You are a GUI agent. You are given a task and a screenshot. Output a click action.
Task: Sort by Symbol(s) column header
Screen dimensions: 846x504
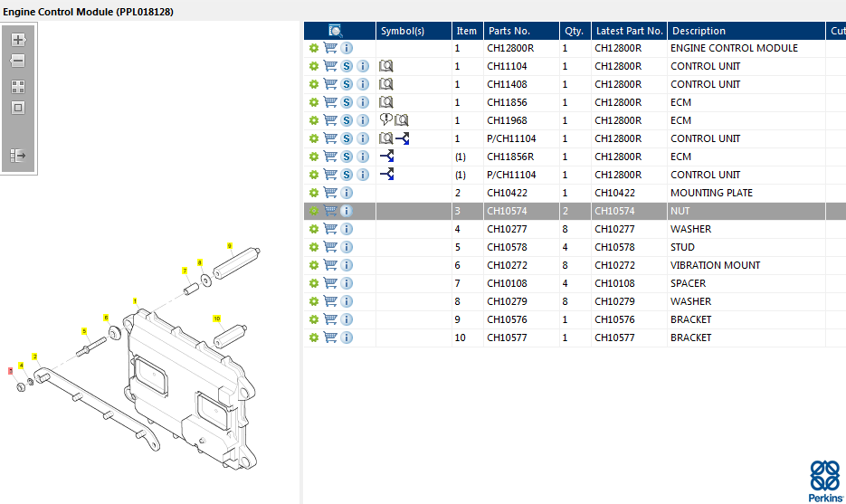pos(413,31)
